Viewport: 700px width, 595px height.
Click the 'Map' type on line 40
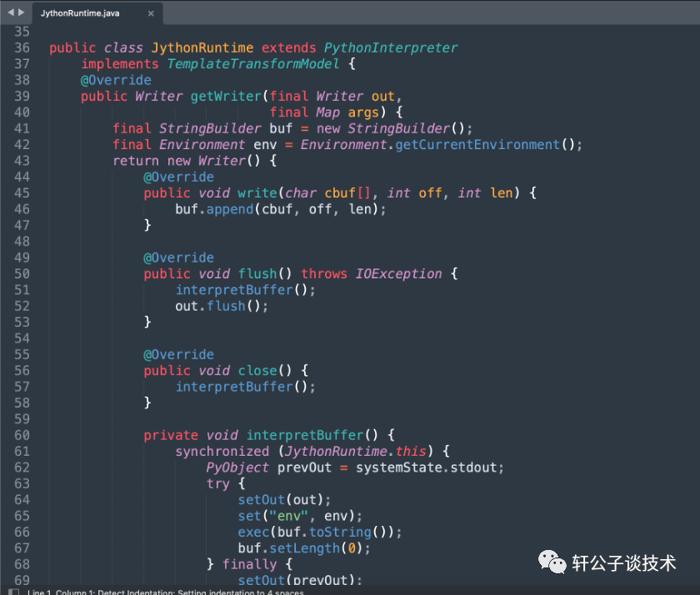[327, 112]
